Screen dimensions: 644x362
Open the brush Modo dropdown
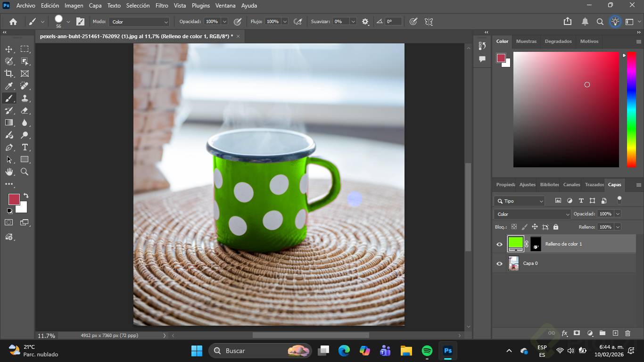[x=139, y=22]
